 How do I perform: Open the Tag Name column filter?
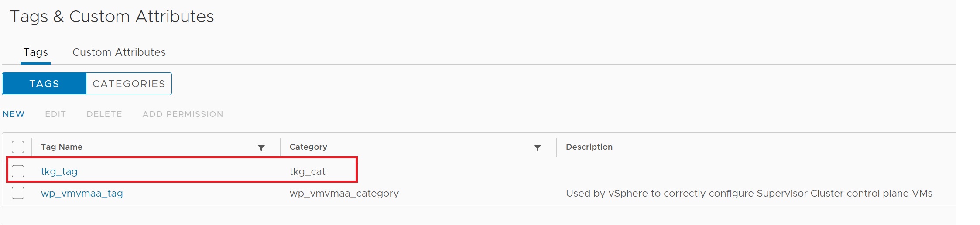[261, 148]
